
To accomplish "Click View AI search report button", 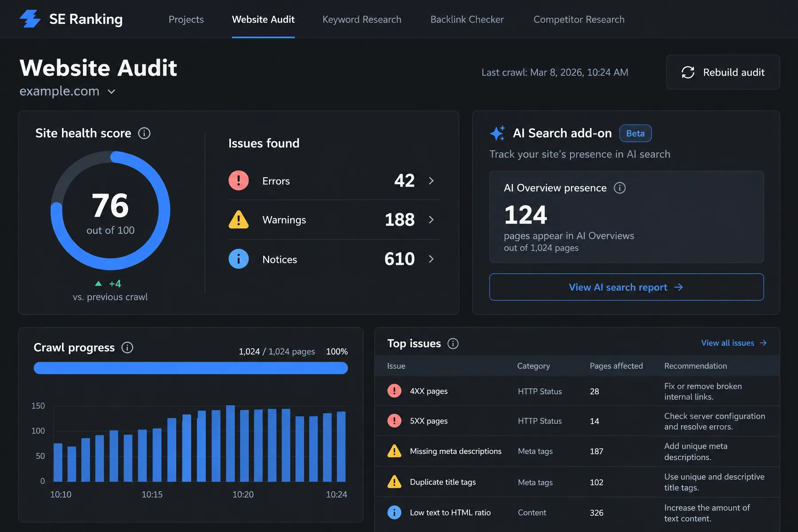I will [626, 287].
